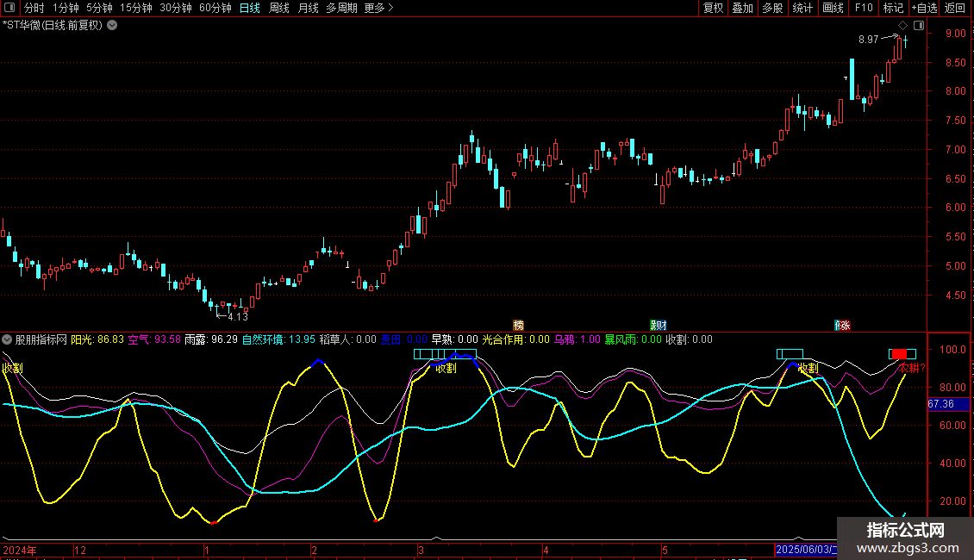Image resolution: width=974 pixels, height=560 pixels.
Task: Open F10 company information
Action: coord(864,8)
